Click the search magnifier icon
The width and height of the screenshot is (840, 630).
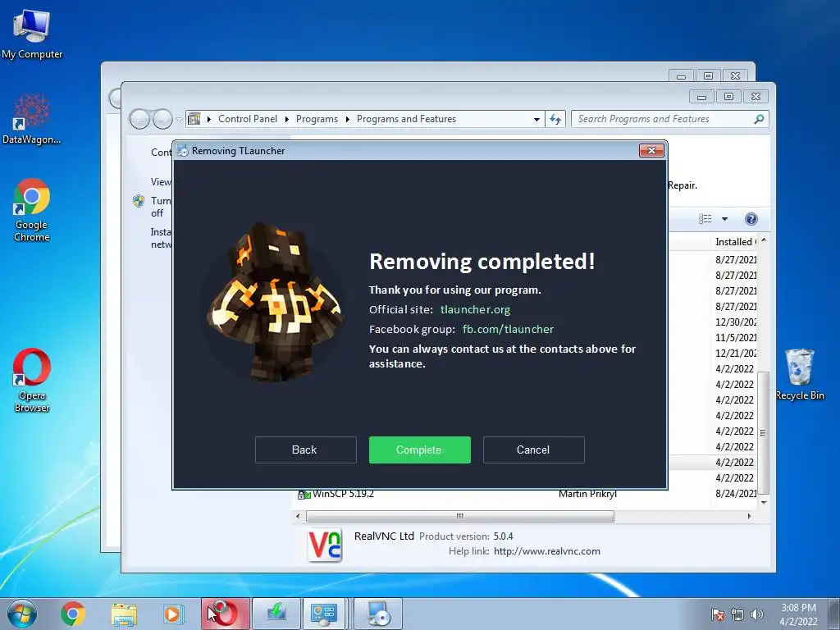pos(759,119)
